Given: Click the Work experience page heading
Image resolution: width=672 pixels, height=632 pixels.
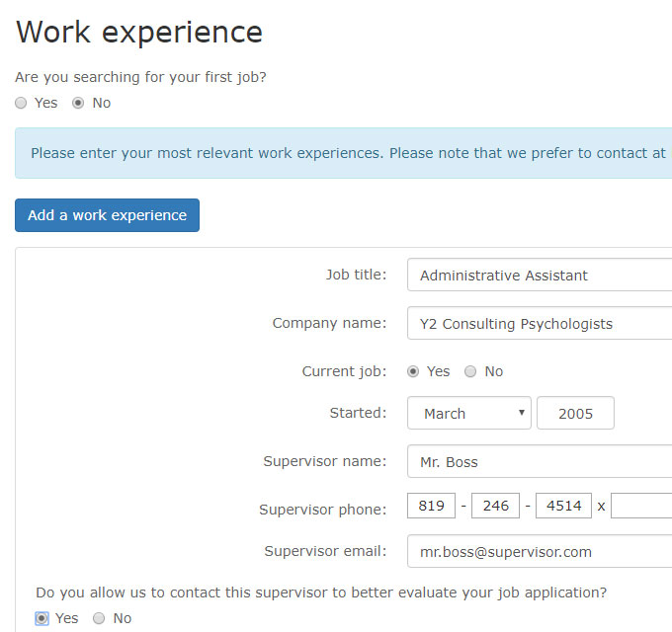Looking at the screenshot, I should [x=139, y=32].
